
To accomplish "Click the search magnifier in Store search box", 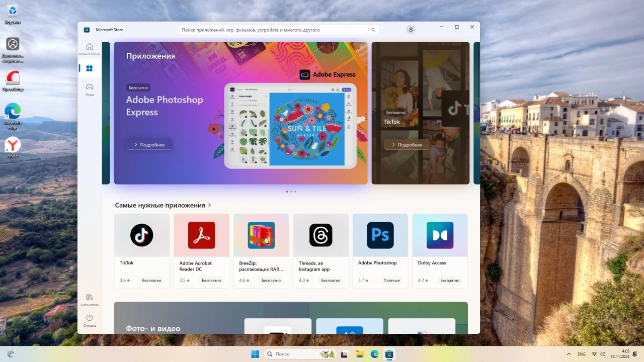I will tap(373, 30).
